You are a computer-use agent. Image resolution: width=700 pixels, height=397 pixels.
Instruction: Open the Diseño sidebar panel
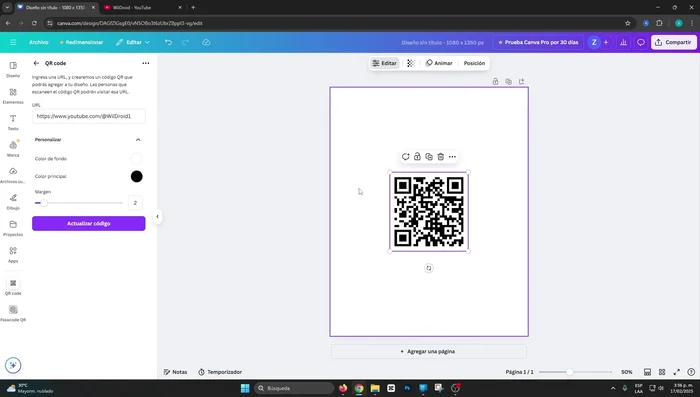pyautogui.click(x=13, y=69)
